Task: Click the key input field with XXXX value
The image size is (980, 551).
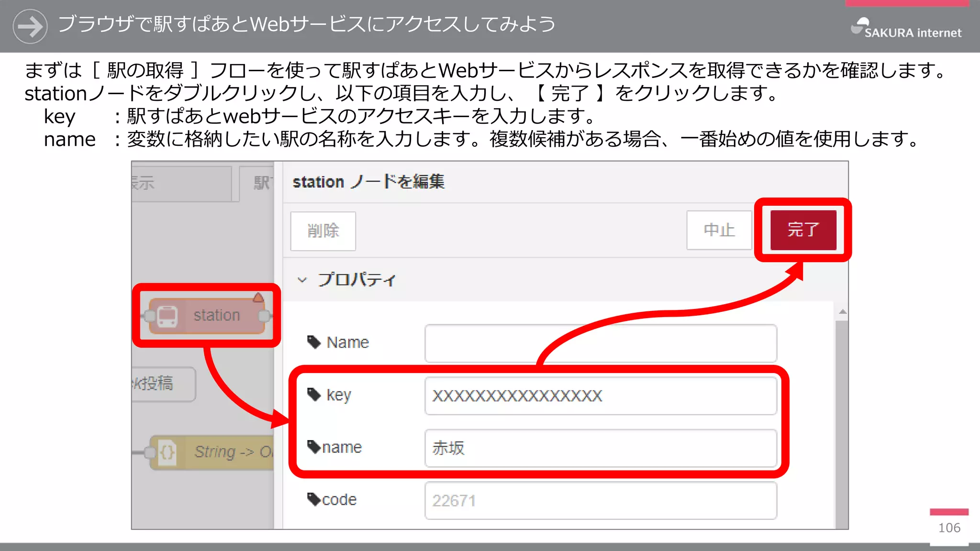Action: (601, 396)
